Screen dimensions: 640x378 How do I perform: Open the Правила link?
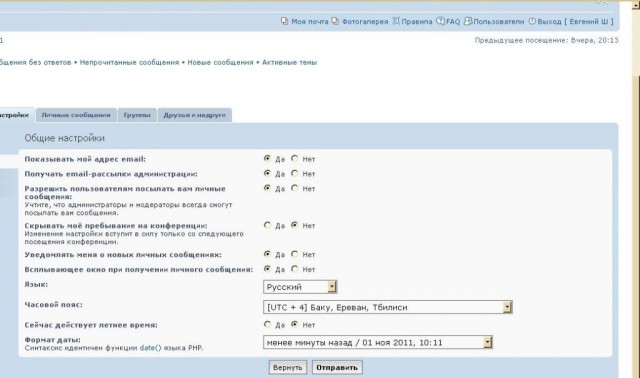pyautogui.click(x=417, y=22)
